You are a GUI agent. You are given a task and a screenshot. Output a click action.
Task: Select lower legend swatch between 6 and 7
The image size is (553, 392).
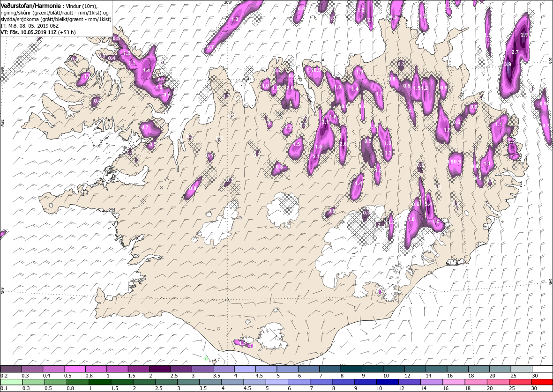click(x=299, y=382)
